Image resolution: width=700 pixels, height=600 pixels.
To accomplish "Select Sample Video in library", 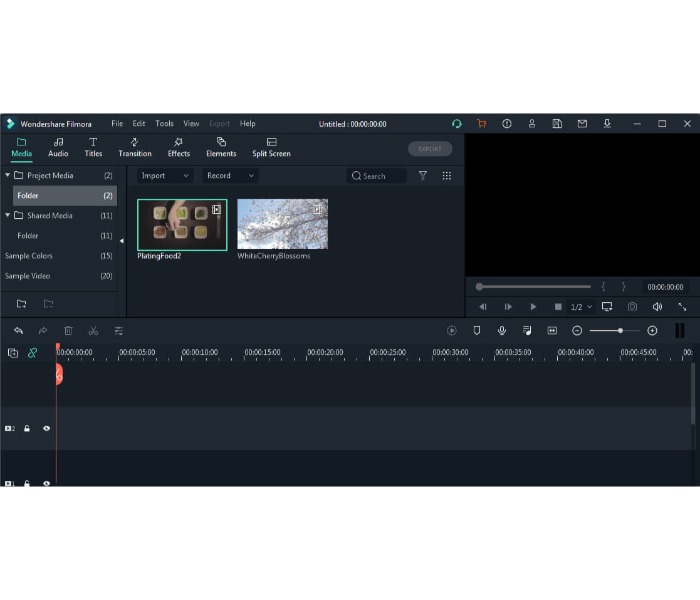I will pos(58,276).
